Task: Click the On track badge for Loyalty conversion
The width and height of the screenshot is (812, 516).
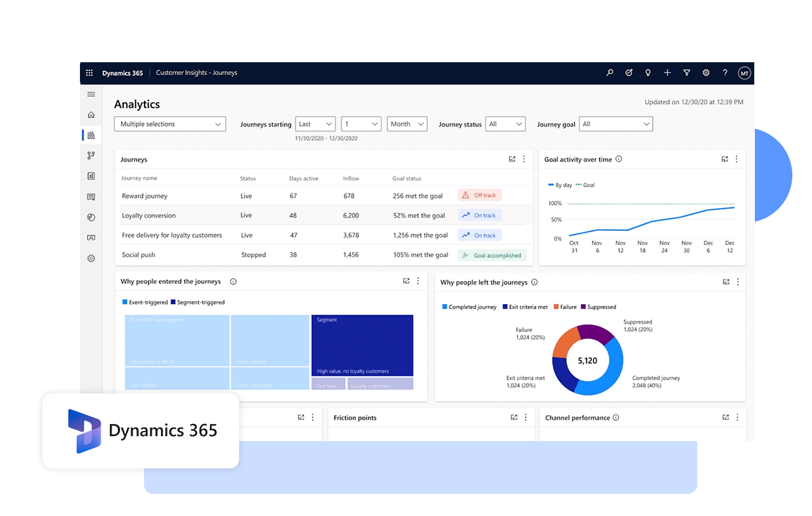Action: tap(479, 215)
